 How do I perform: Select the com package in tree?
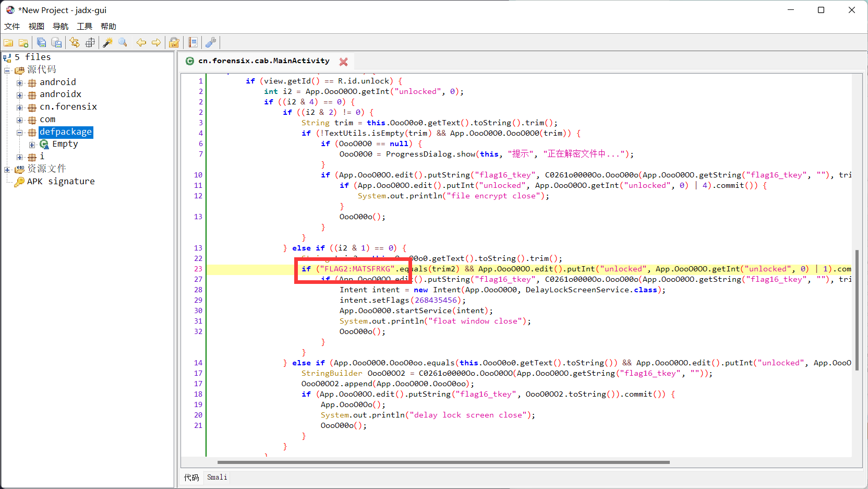coord(47,120)
